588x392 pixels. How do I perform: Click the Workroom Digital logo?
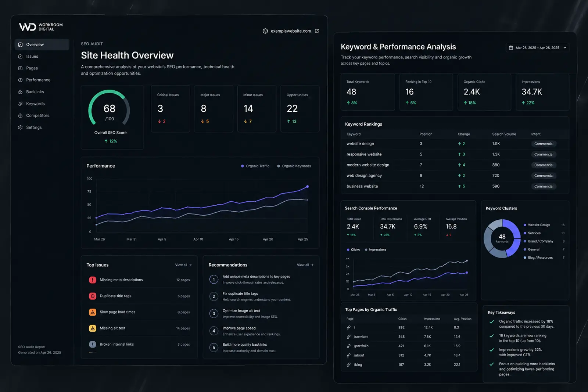(41, 27)
